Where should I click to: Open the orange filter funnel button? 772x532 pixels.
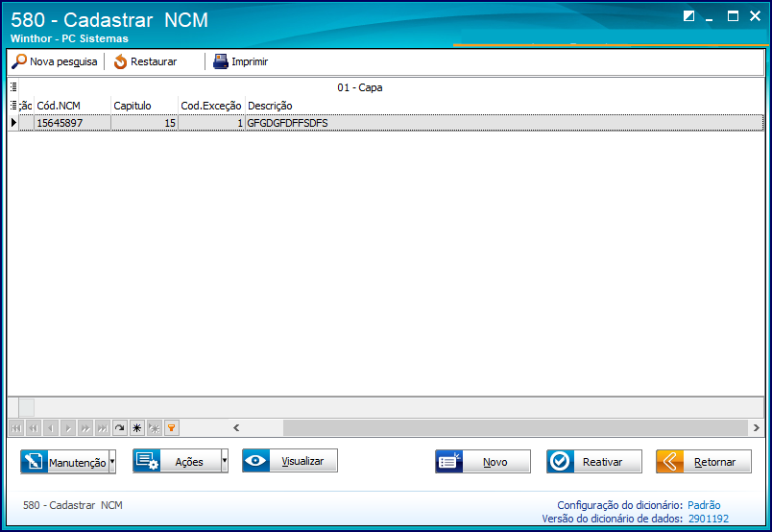pos(171,428)
